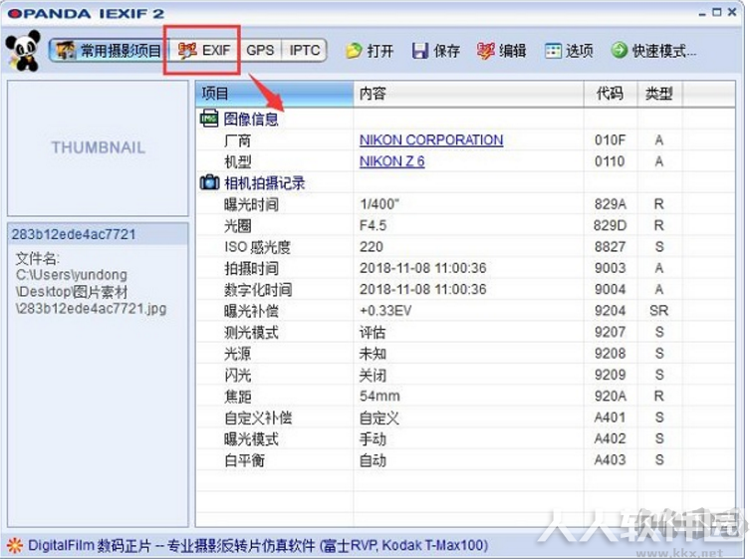Viewport: 750px width, 560px height.
Task: Select the 焦距 row
Action: [465, 397]
